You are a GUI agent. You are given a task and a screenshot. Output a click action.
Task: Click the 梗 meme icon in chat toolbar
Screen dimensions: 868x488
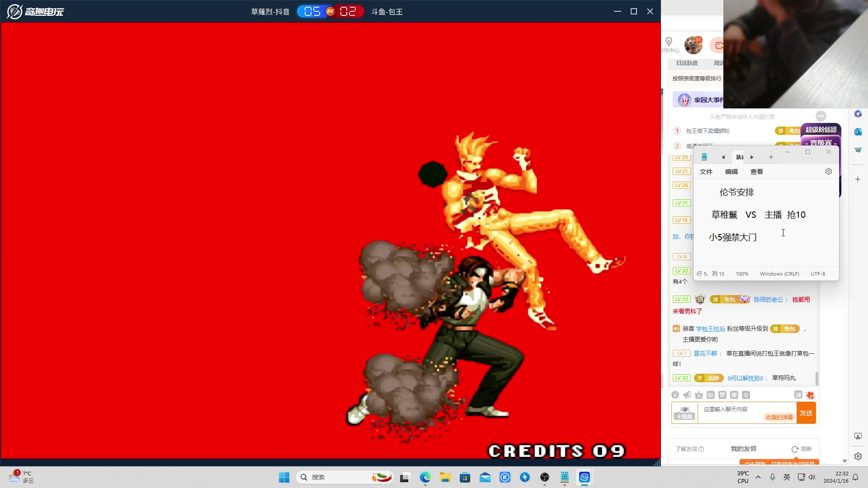click(734, 395)
